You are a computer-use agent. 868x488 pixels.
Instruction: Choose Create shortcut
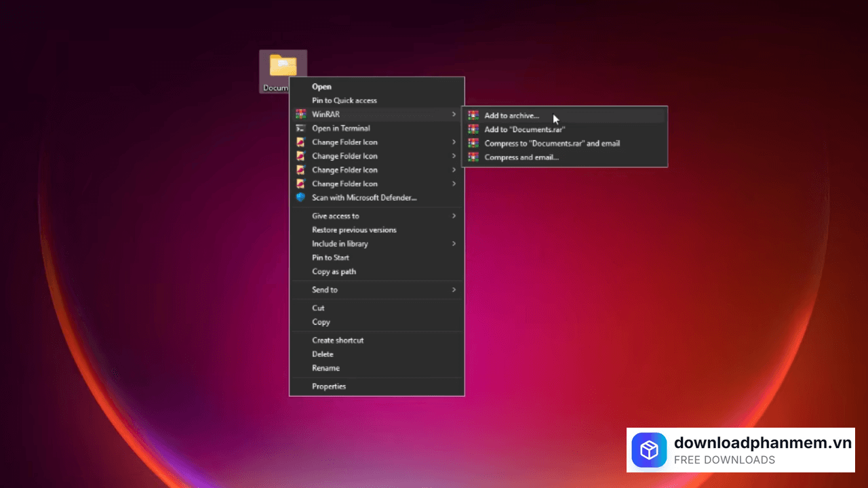coord(338,340)
